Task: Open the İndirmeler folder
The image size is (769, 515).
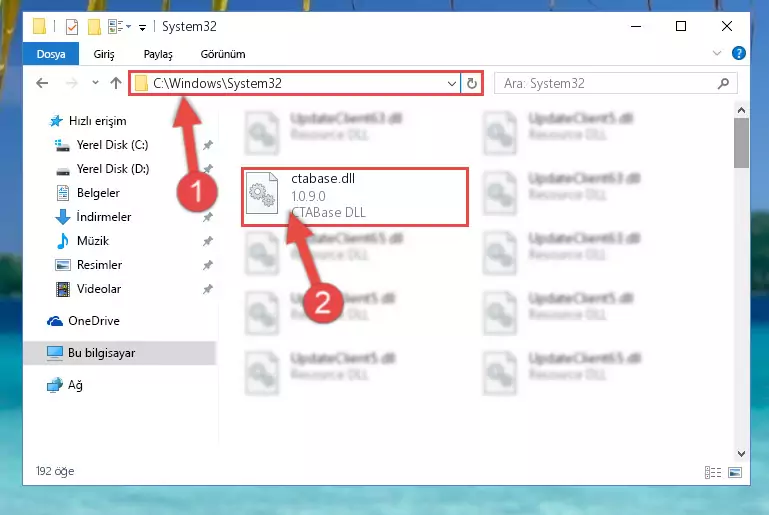Action: pos(103,217)
